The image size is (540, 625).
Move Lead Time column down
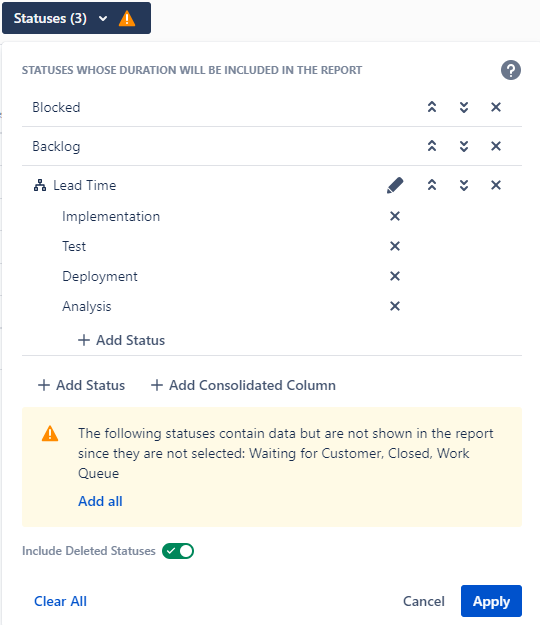click(464, 185)
